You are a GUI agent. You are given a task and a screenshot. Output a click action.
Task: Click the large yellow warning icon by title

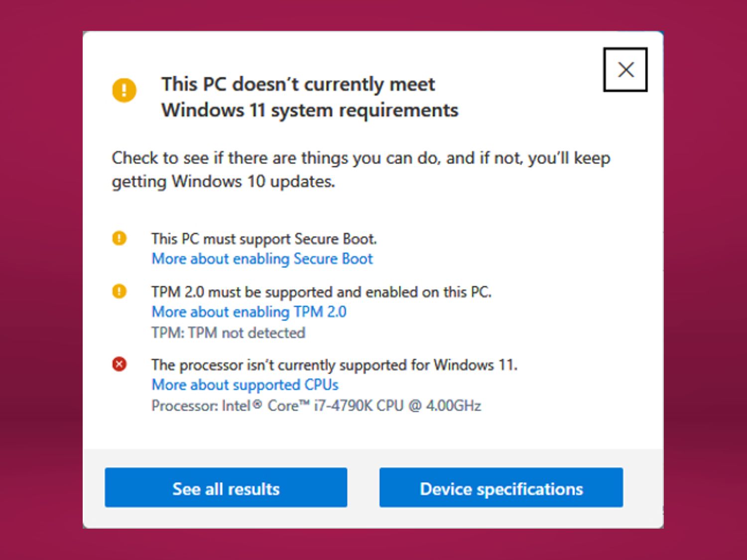tap(124, 90)
